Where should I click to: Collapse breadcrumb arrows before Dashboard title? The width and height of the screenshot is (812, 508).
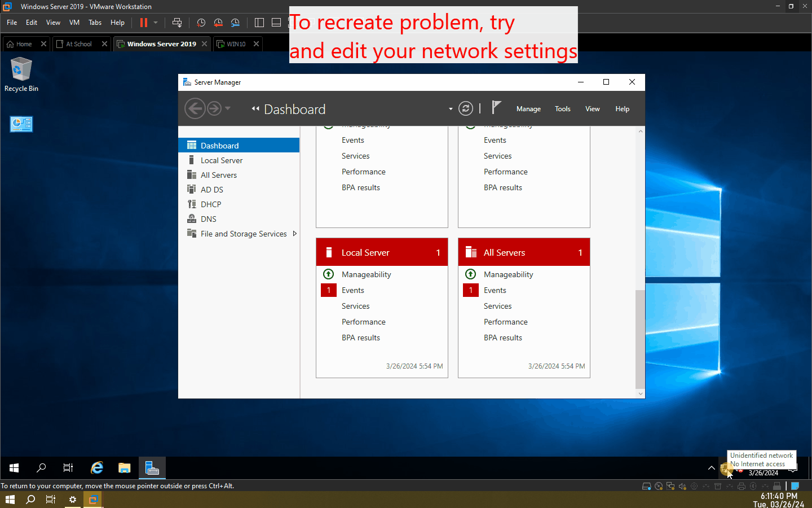tap(255, 109)
